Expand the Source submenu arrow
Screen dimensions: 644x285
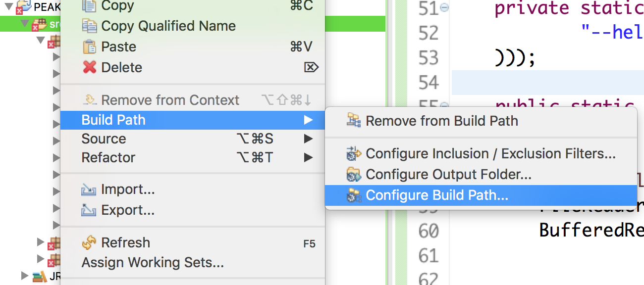click(308, 139)
